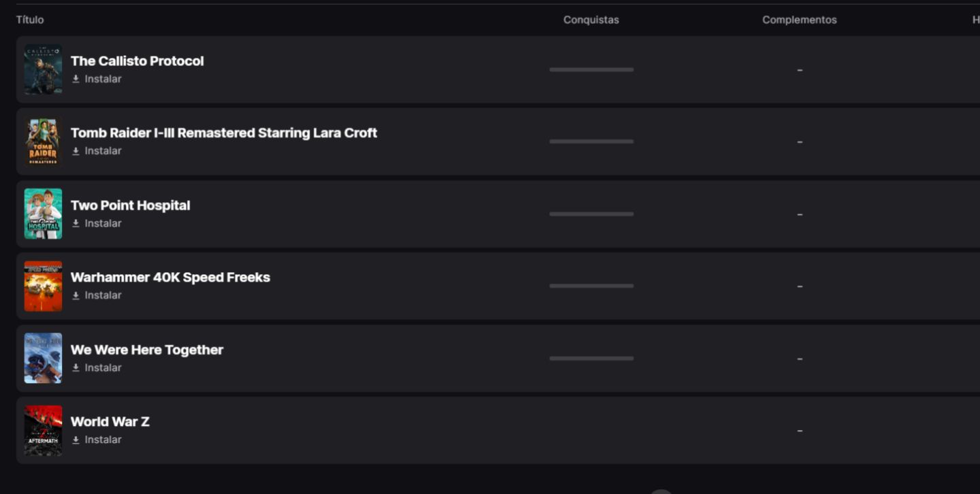The image size is (980, 494).
Task: Sort by the Complementos column header
Action: [800, 20]
